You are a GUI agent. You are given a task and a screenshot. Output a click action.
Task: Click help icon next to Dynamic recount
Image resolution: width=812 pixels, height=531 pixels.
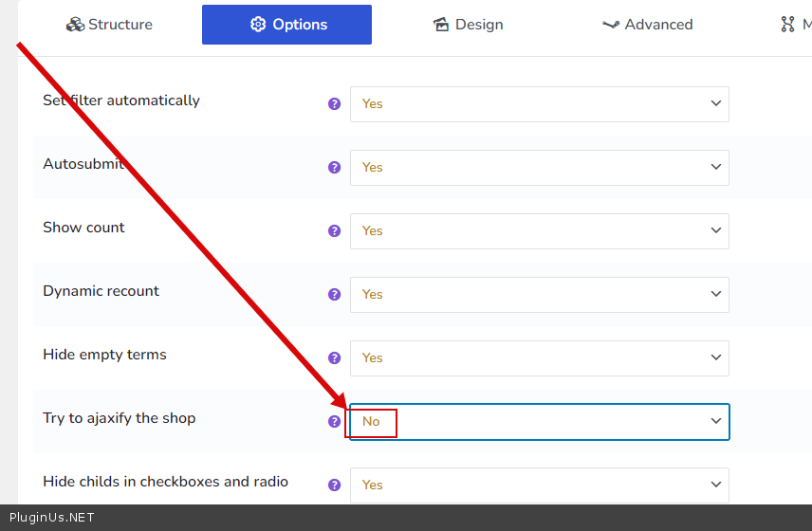pyautogui.click(x=334, y=295)
